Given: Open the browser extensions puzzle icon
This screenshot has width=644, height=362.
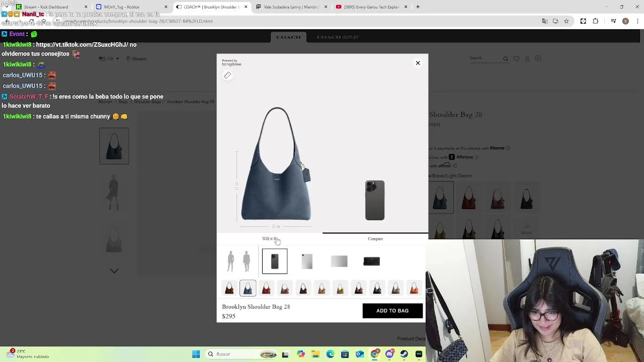Looking at the screenshot, I should coord(595,21).
